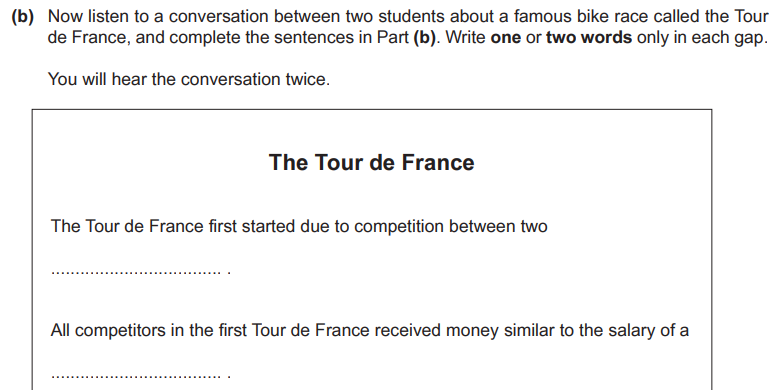
Task: Click the bold '(b)' inside 'Part (b)'
Action: tap(424, 38)
